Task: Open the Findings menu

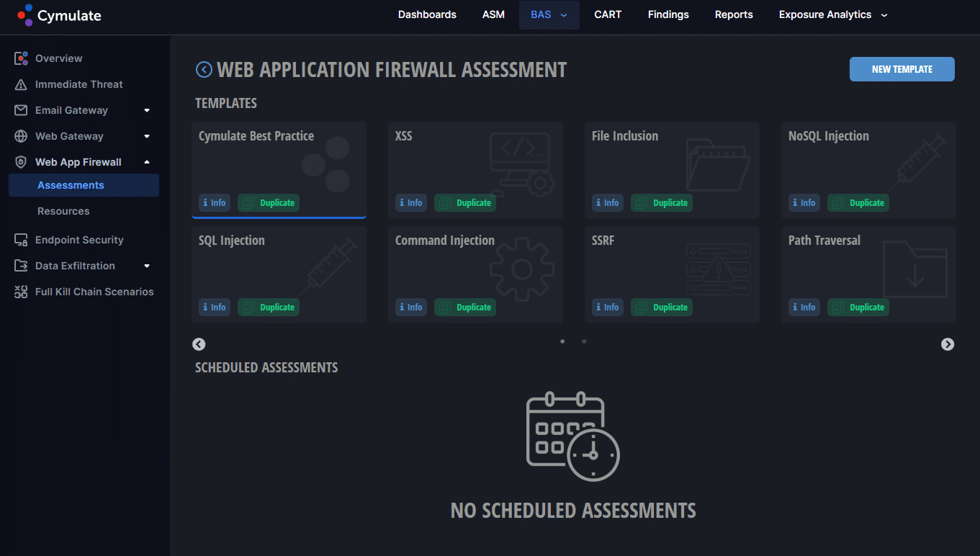Action: 668,14
